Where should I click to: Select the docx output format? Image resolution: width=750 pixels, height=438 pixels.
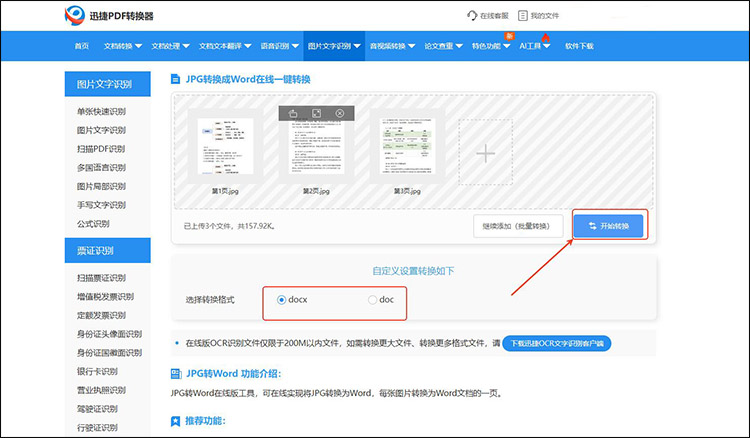281,300
